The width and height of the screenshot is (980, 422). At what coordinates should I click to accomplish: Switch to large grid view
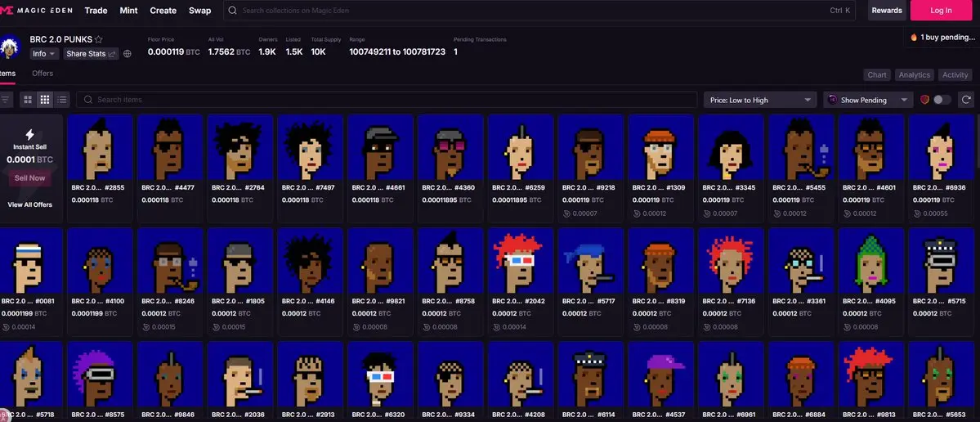point(28,100)
